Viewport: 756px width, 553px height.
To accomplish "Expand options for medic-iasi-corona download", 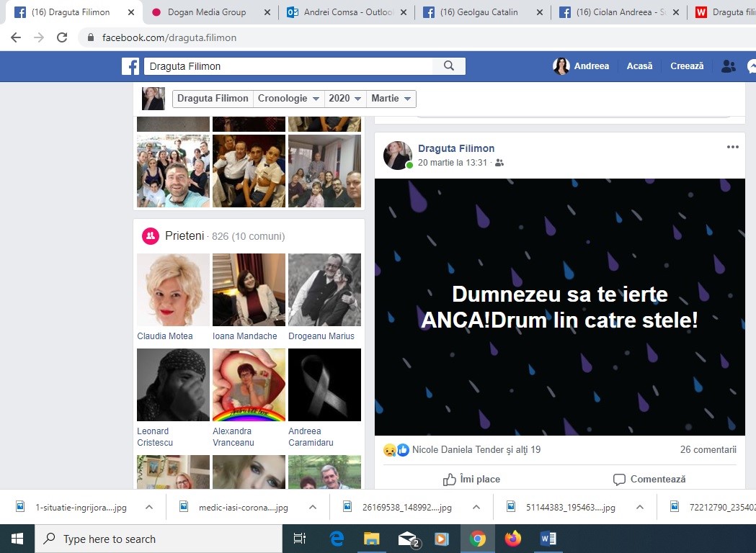I will pyautogui.click(x=313, y=507).
